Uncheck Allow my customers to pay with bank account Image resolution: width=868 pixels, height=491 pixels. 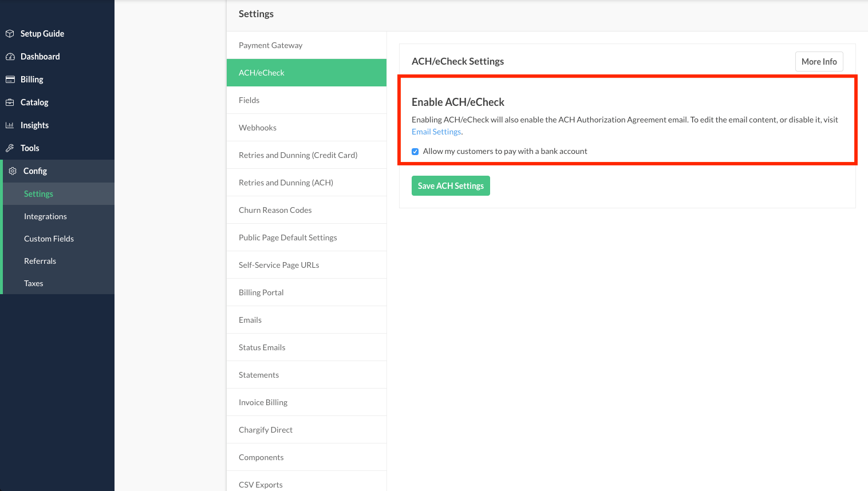[415, 152]
